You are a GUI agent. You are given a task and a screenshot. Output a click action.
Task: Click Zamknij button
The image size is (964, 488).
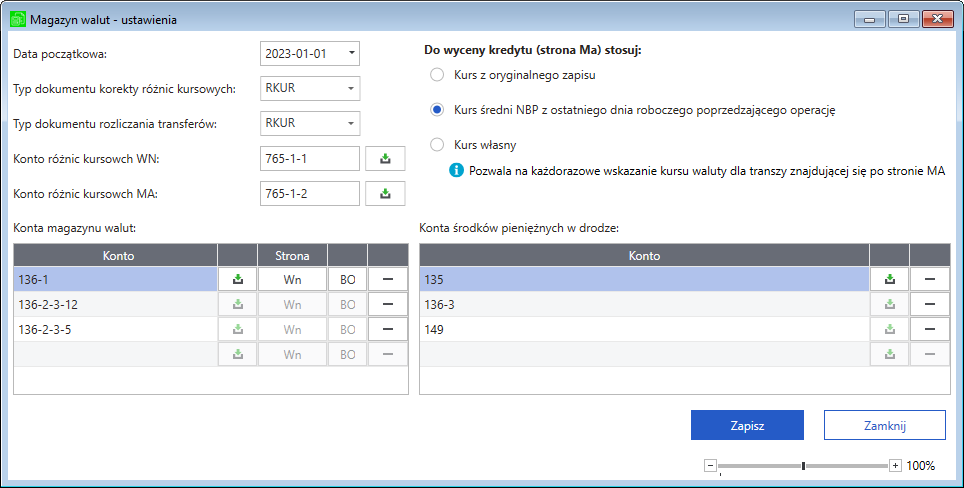(884, 425)
